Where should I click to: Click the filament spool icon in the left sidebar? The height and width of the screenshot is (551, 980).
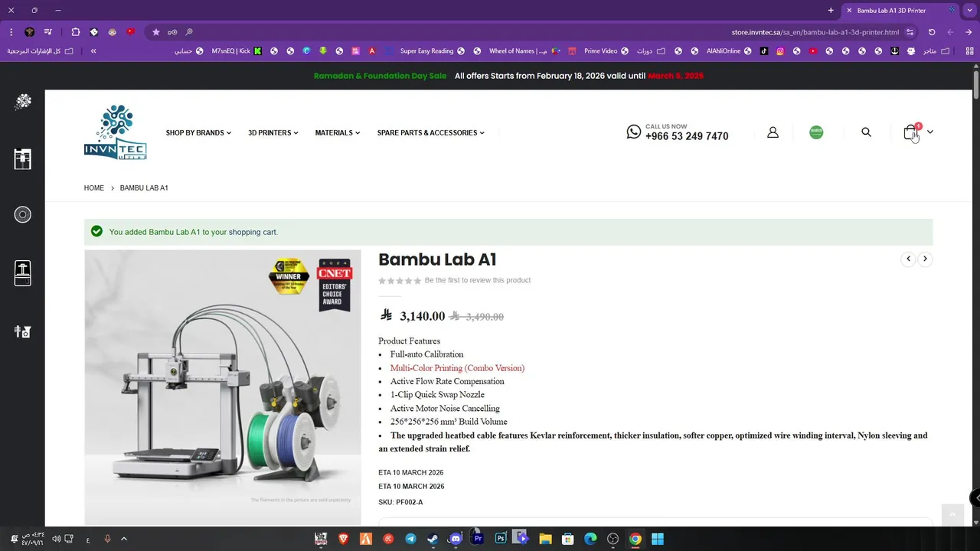coord(23,215)
